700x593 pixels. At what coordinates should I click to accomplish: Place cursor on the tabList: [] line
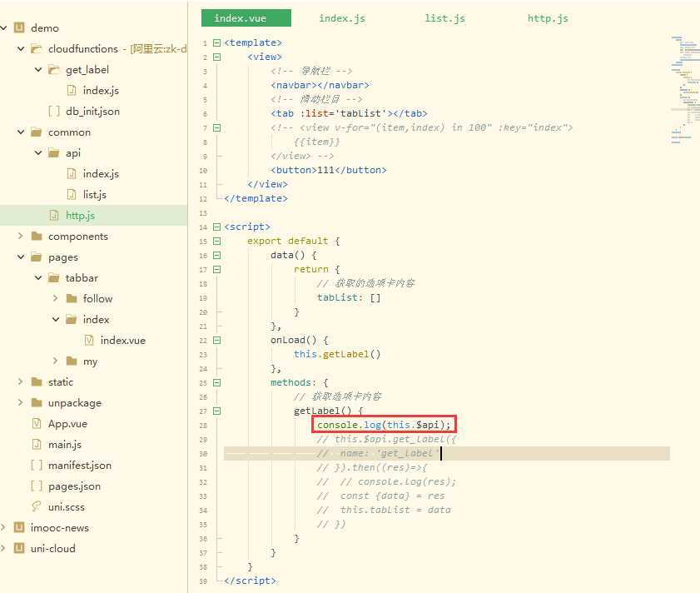(x=349, y=297)
